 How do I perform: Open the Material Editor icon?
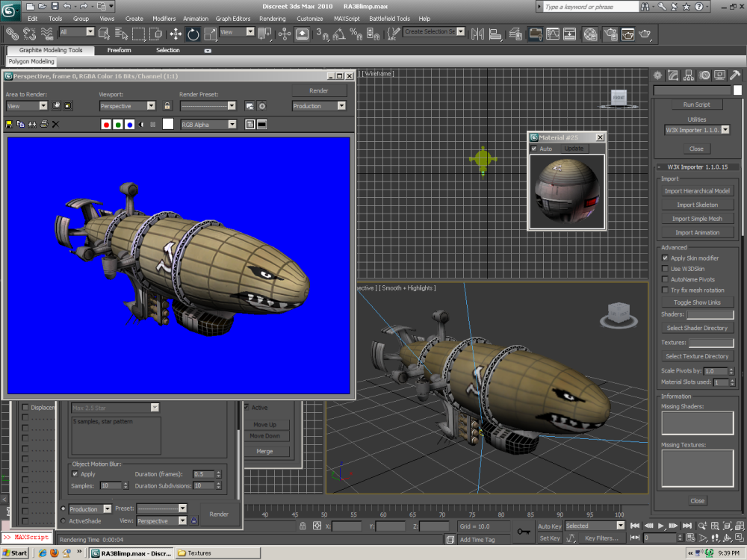(x=590, y=34)
